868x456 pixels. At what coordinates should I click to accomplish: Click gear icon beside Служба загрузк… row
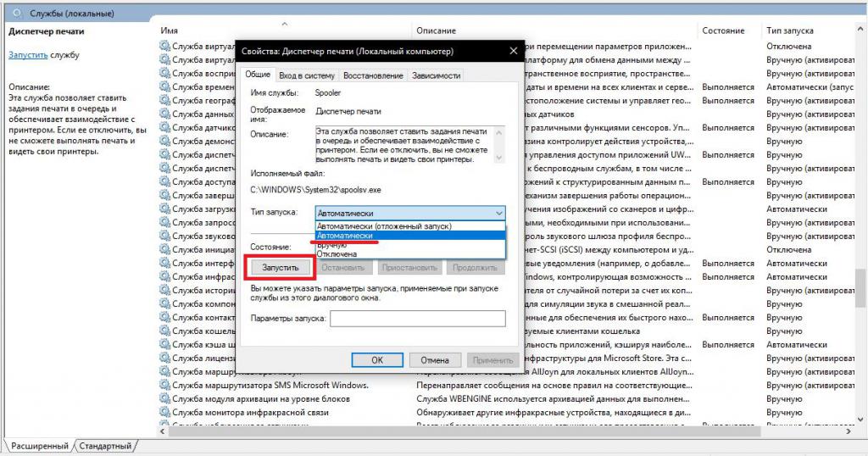pos(165,209)
